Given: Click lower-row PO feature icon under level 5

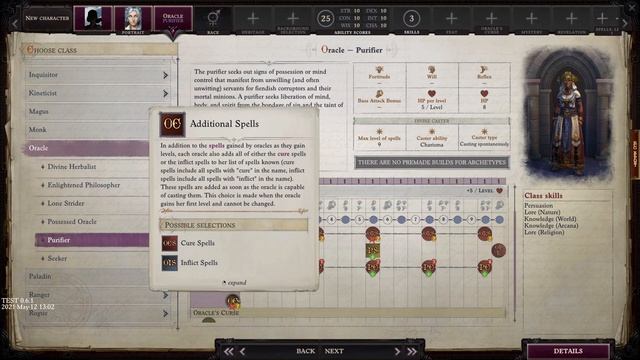Looking at the screenshot, I should pyautogui.click(x=373, y=267).
